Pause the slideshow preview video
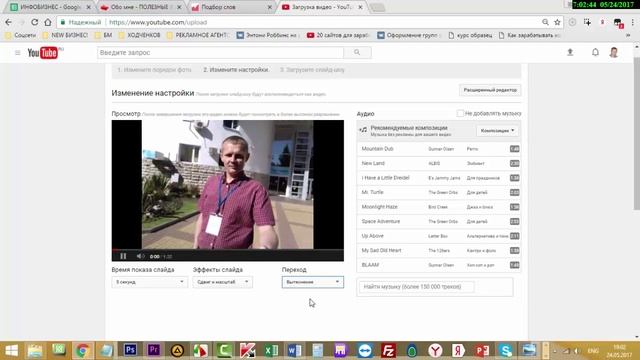 click(123, 256)
